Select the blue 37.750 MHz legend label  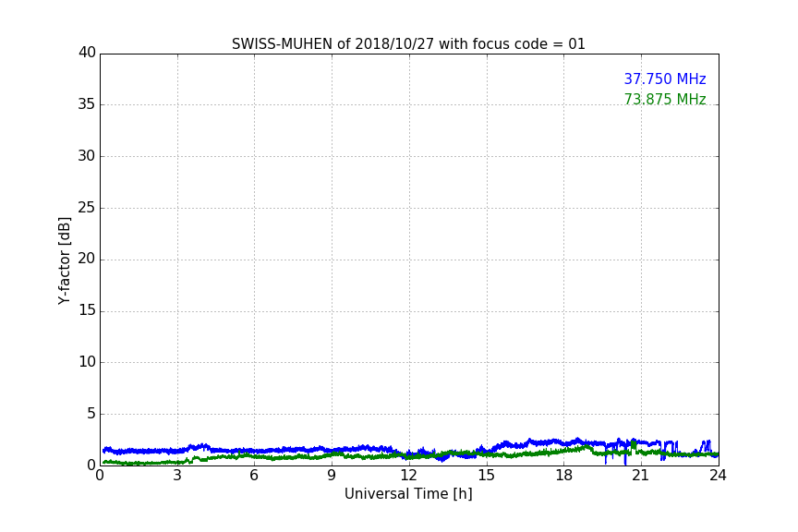665,79
